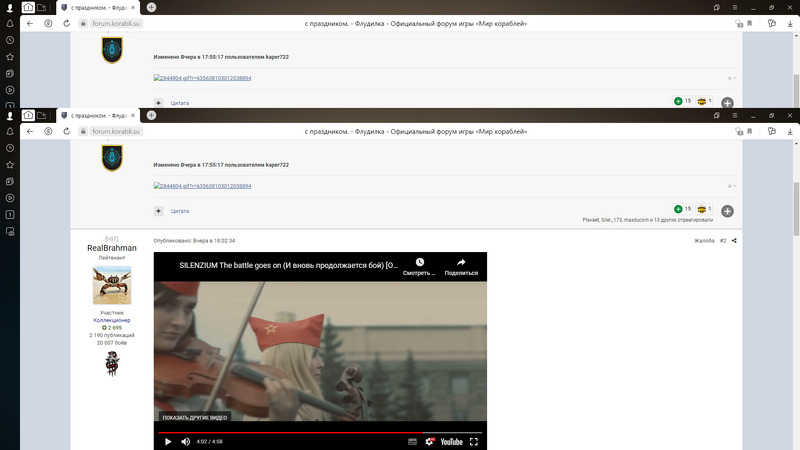The height and width of the screenshot is (450, 800).
Task: Open collections icon in lower window sidebar
Action: pyautogui.click(x=10, y=182)
